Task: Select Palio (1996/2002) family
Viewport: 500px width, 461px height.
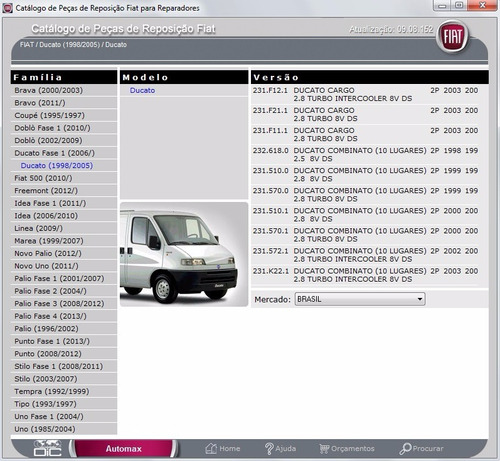Action: click(64, 329)
